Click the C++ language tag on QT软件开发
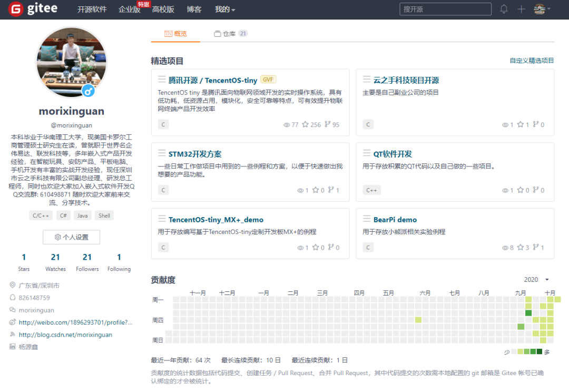Screen dimensions: 569x392 [371, 190]
